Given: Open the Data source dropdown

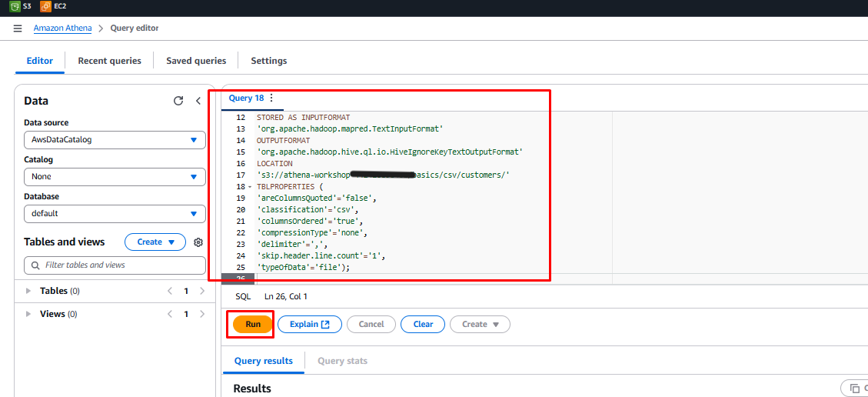Looking at the screenshot, I should 115,140.
